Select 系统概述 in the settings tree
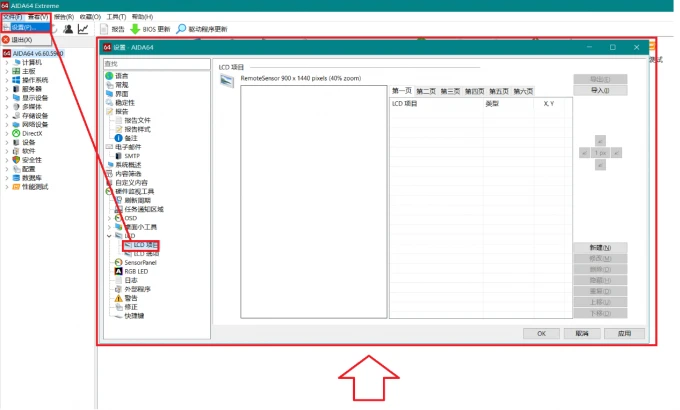Image resolution: width=680 pixels, height=410 pixels. [128, 165]
